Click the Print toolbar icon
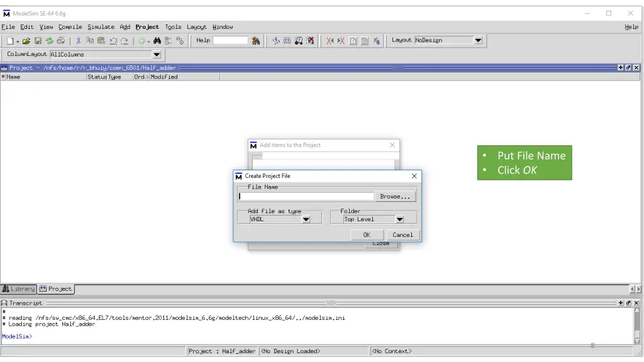Image resolution: width=644 pixels, height=362 pixels. point(61,41)
